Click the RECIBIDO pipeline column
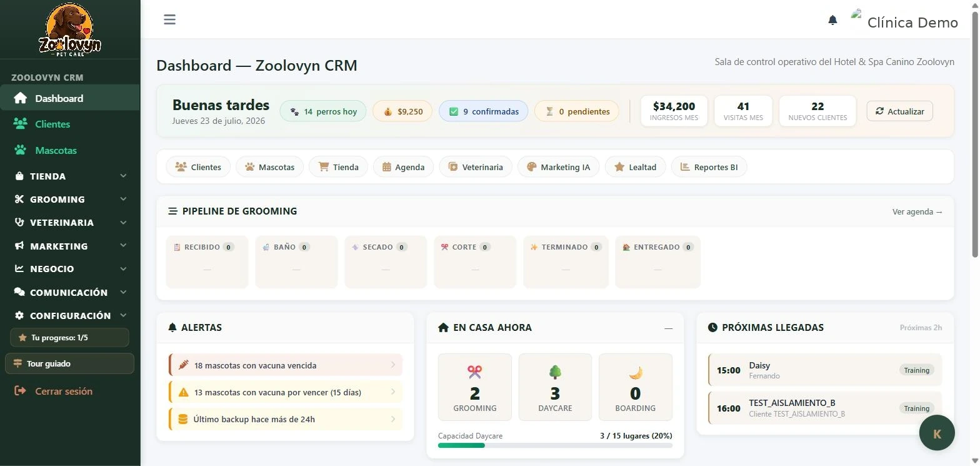Viewport: 980px width, 466px height. tap(207, 262)
